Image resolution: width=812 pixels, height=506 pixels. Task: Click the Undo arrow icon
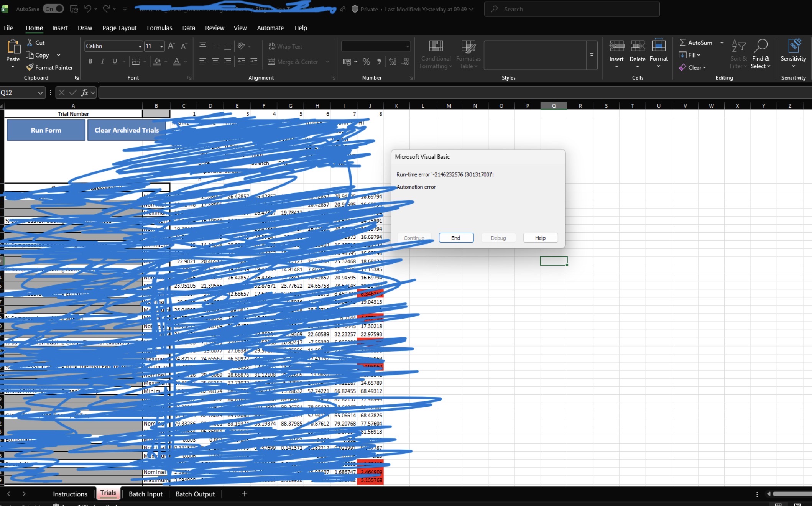[x=88, y=9]
